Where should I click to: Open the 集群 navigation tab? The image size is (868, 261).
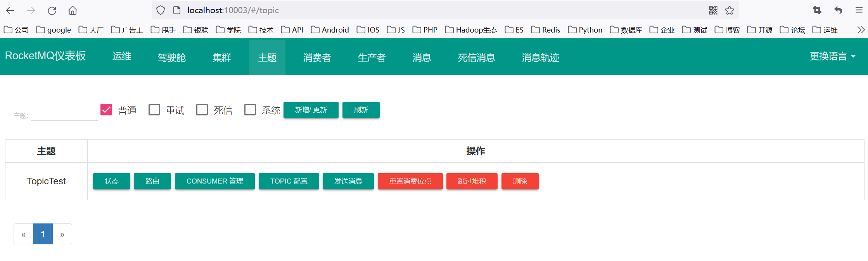click(x=221, y=57)
